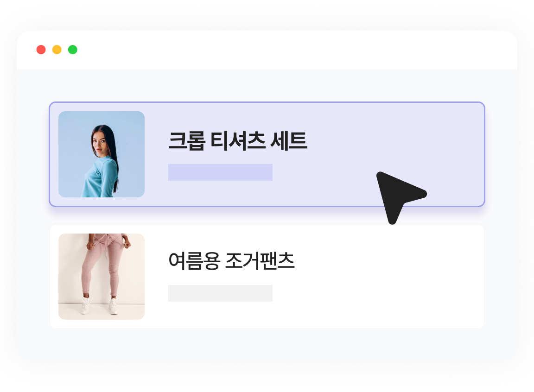
Task: Select the 크롭 티셔츠 세트 title text
Action: coord(238,140)
